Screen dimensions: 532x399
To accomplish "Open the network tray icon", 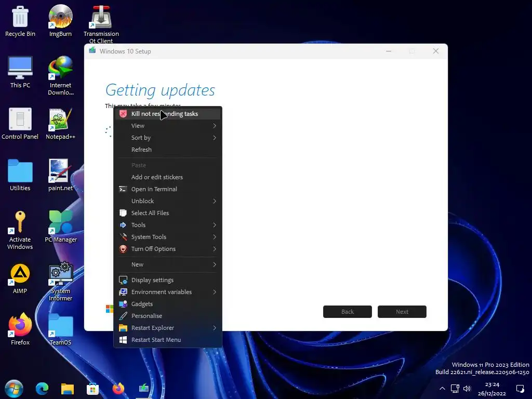I will [x=455, y=389].
